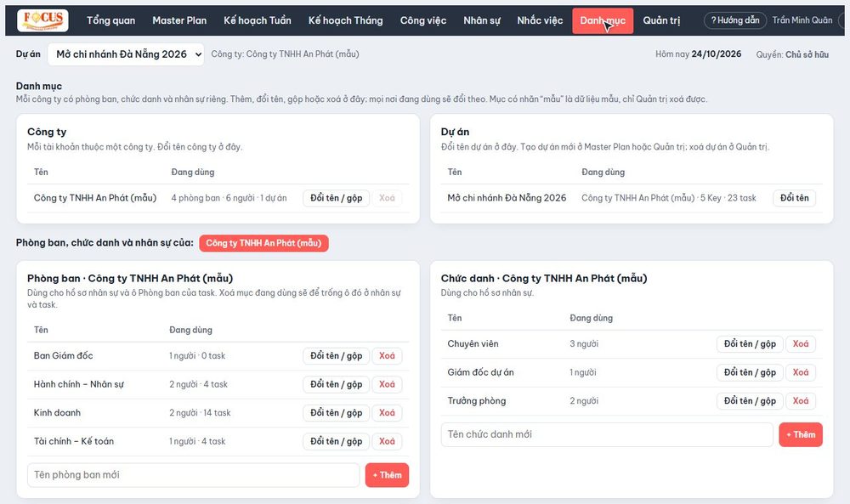850x504 pixels.
Task: Click '4 phòng ban · 6 người · 1 dự án'
Action: coord(229,198)
